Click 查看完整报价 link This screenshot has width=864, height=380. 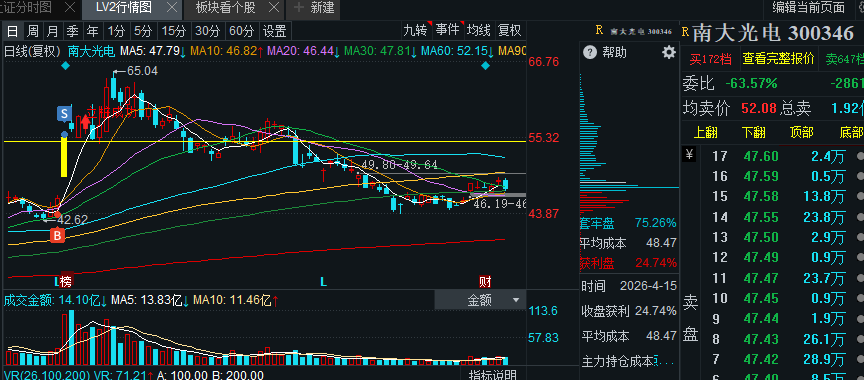pos(778,58)
